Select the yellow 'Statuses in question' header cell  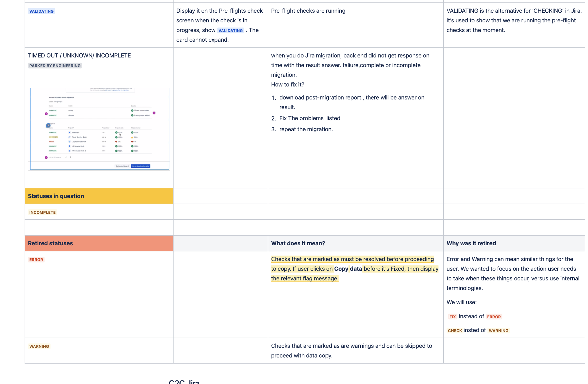tap(99, 196)
